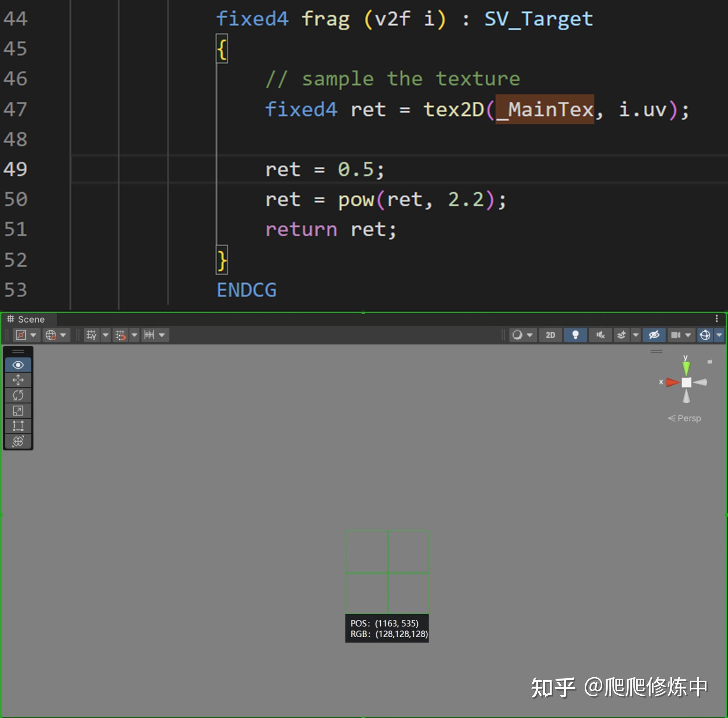Image resolution: width=728 pixels, height=718 pixels.
Task: Open the grid visibility dropdown arrow
Action: (x=106, y=335)
